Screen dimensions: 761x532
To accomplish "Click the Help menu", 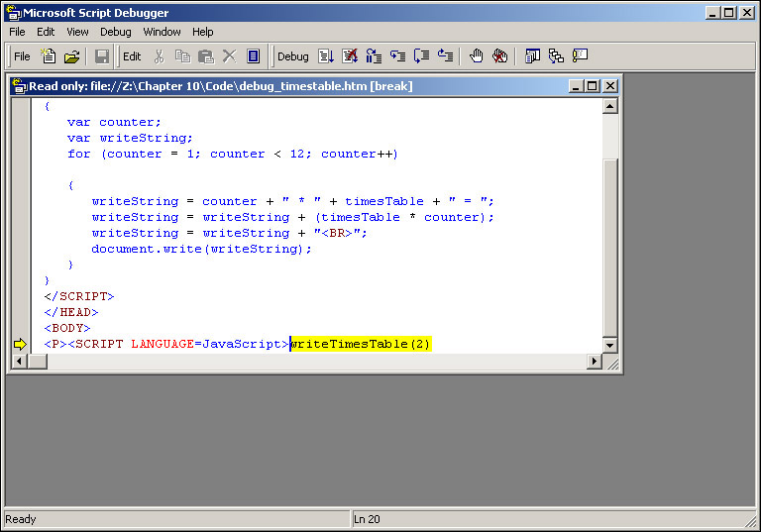I will pyautogui.click(x=202, y=32).
